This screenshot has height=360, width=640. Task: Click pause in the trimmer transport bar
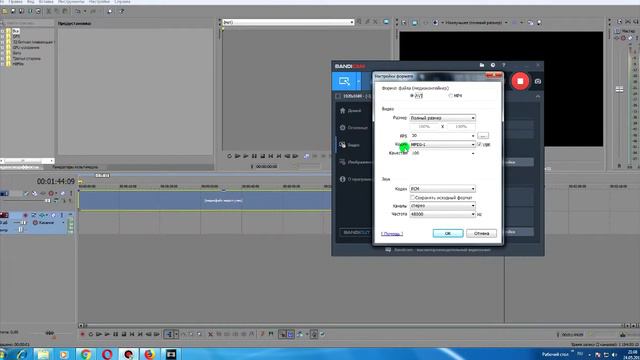point(254,156)
